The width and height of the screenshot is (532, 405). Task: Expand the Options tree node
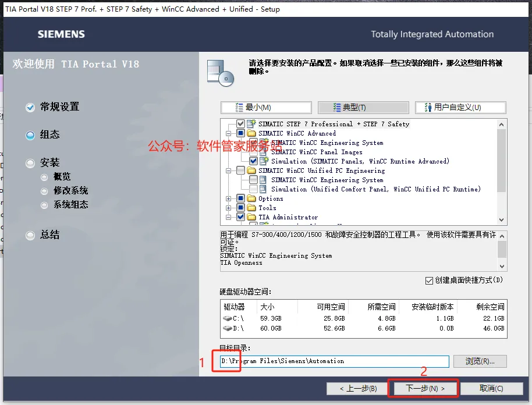228,198
